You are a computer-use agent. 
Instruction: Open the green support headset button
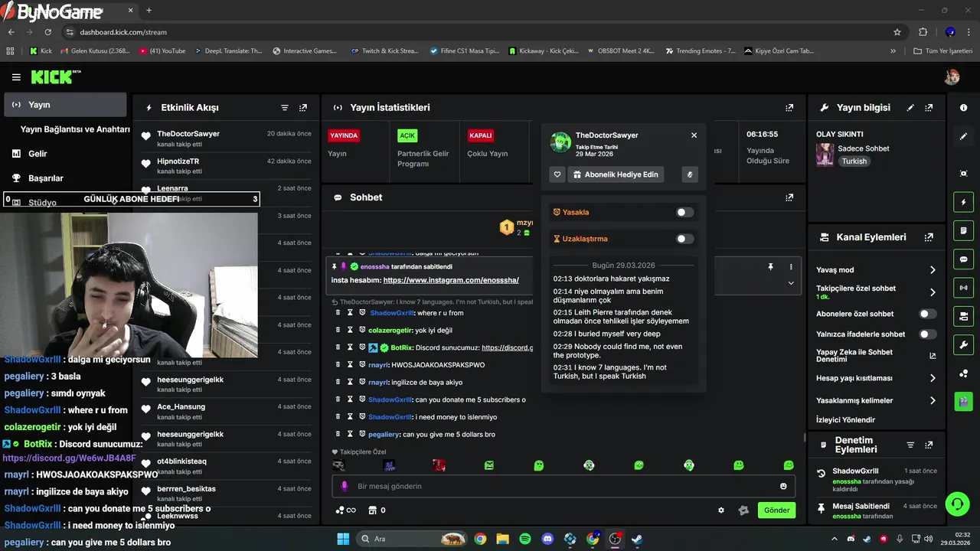tap(957, 504)
